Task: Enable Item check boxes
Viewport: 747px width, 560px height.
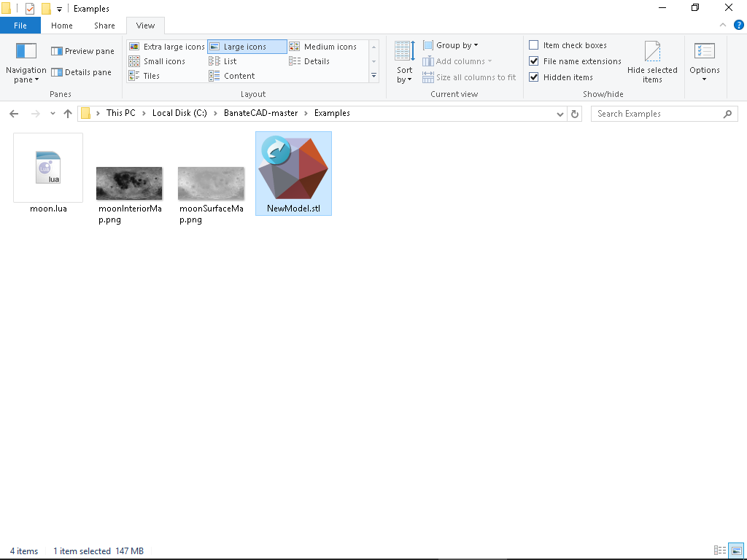Action: coord(534,45)
